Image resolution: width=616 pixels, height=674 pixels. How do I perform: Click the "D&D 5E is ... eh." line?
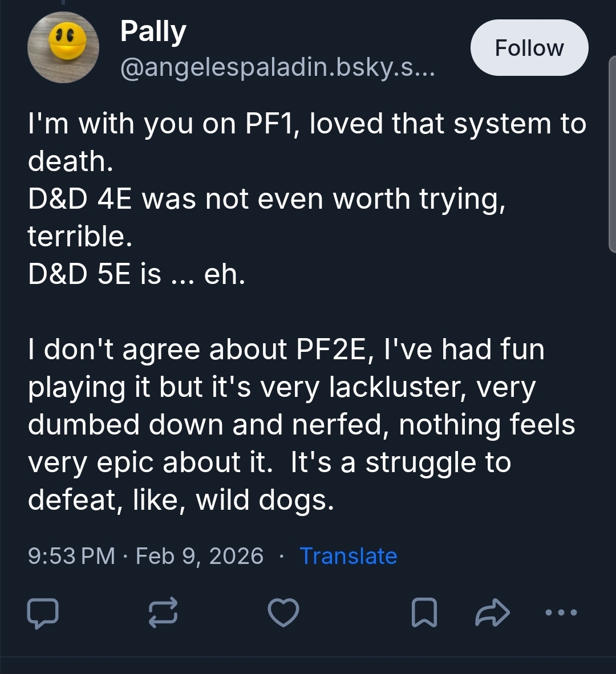[x=137, y=274]
